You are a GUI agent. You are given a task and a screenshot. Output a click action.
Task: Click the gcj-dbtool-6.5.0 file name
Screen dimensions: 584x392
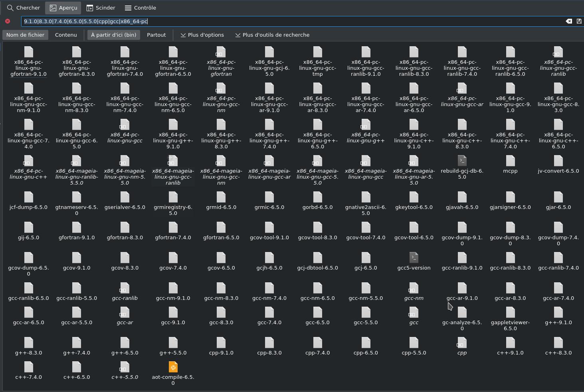pos(317,268)
